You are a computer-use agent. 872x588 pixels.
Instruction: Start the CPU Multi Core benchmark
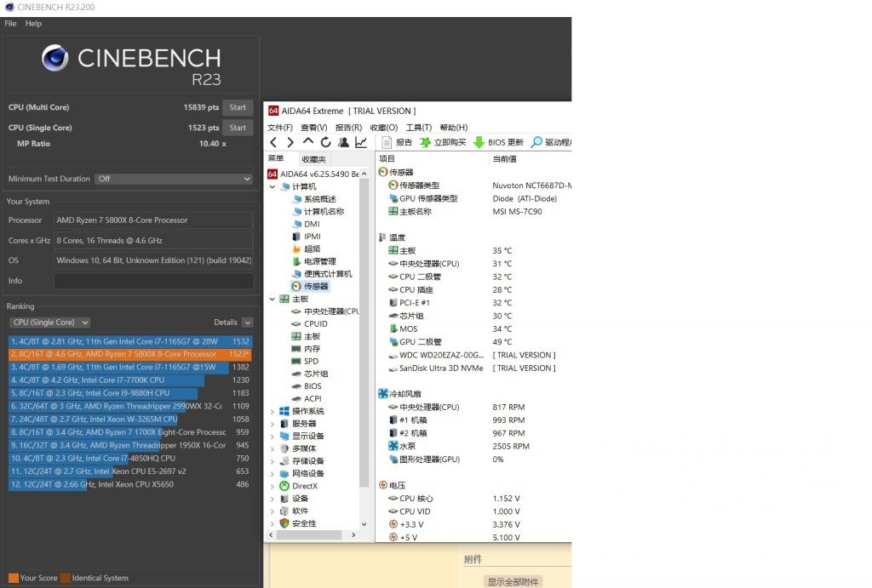[238, 107]
